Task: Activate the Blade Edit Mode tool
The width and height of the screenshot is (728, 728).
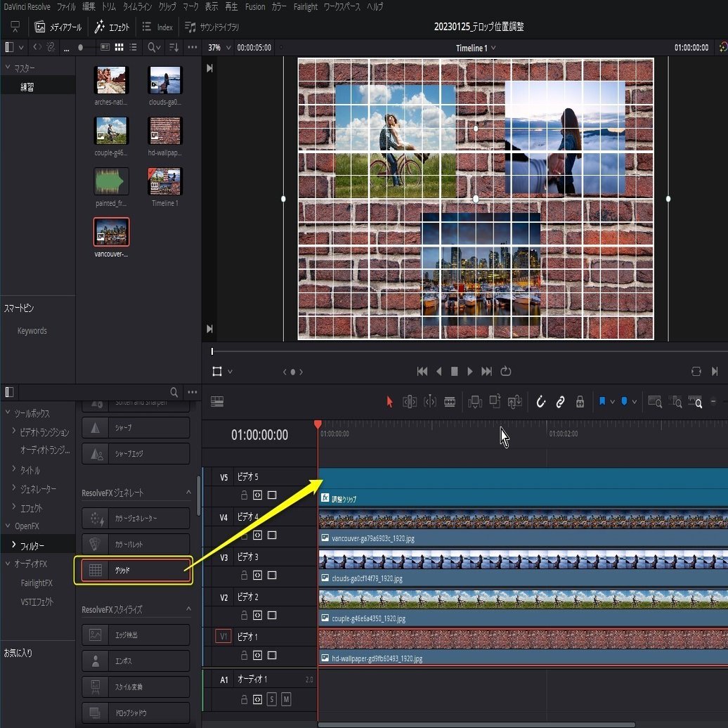Action: tap(450, 402)
